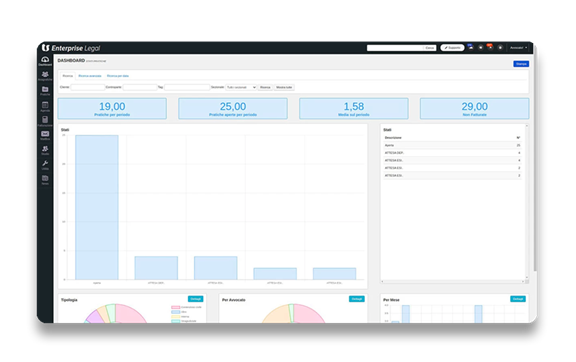Open Dettagli button in Tipologia panel
Viewport: 576px width, 362px height.
pyautogui.click(x=195, y=299)
